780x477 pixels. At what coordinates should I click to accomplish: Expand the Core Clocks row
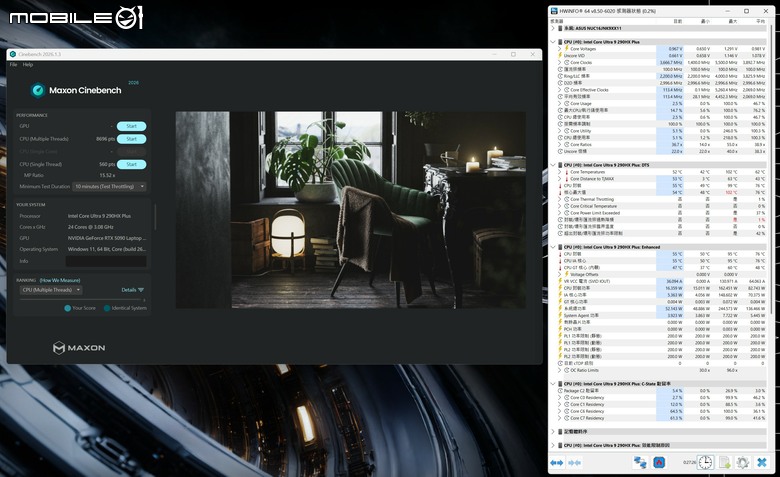tap(560, 63)
